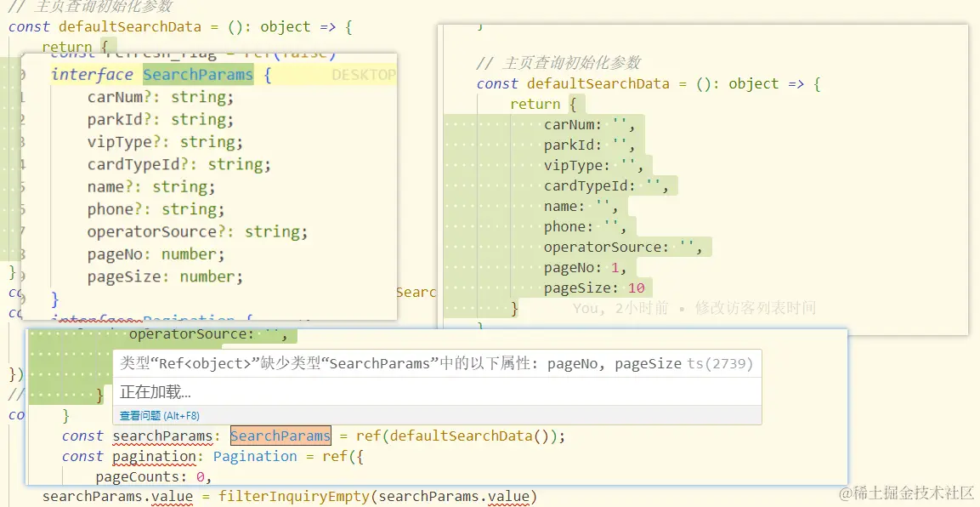980x507 pixels.
Task: Click the 正在加载... text in the hover popup
Action: point(156,392)
